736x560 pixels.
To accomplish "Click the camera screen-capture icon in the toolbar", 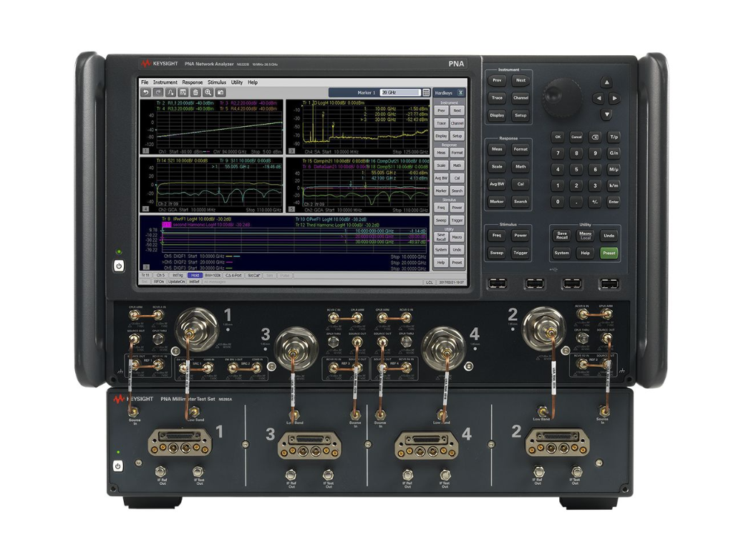I will click(221, 92).
